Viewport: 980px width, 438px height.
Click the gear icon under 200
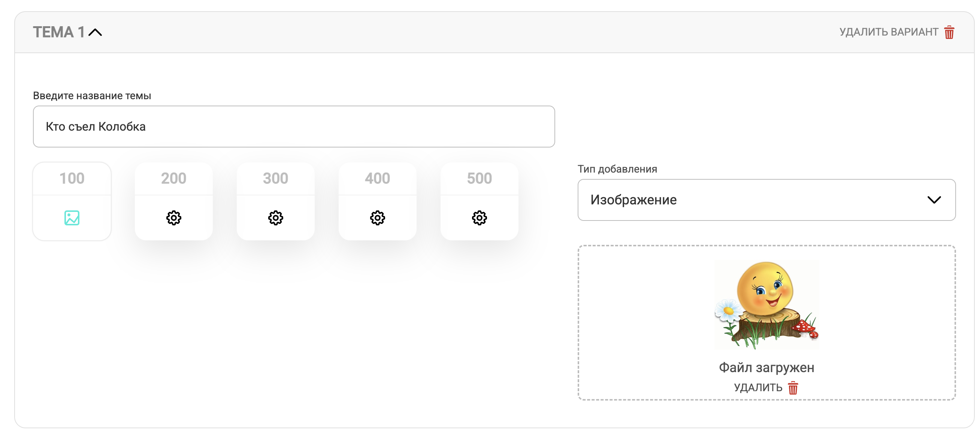tap(174, 218)
